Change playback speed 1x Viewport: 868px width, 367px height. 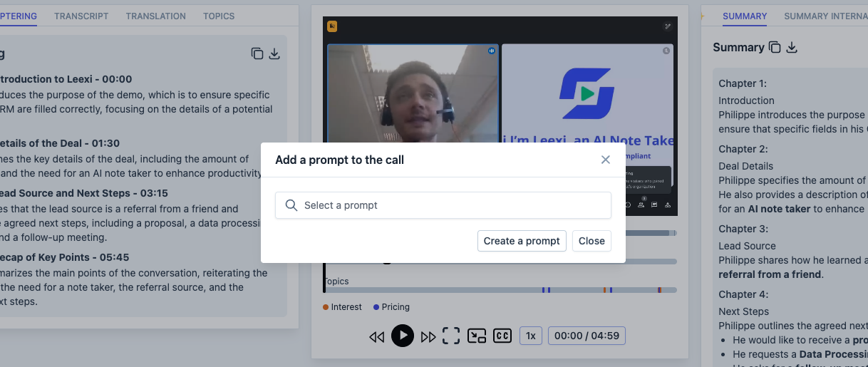coord(531,336)
